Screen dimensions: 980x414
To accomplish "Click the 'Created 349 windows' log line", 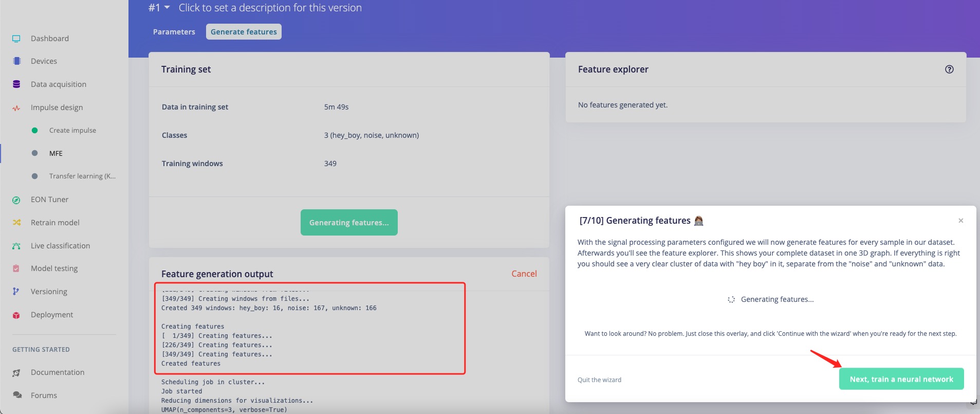I will (269, 308).
